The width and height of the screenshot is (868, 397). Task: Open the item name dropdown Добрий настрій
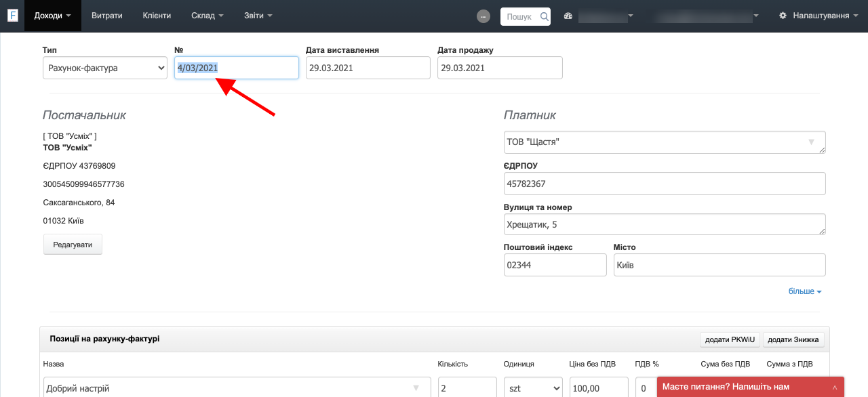237,388
